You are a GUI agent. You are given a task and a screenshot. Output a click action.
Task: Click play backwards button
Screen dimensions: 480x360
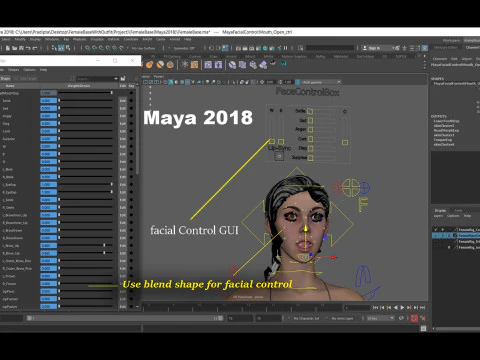396,307
